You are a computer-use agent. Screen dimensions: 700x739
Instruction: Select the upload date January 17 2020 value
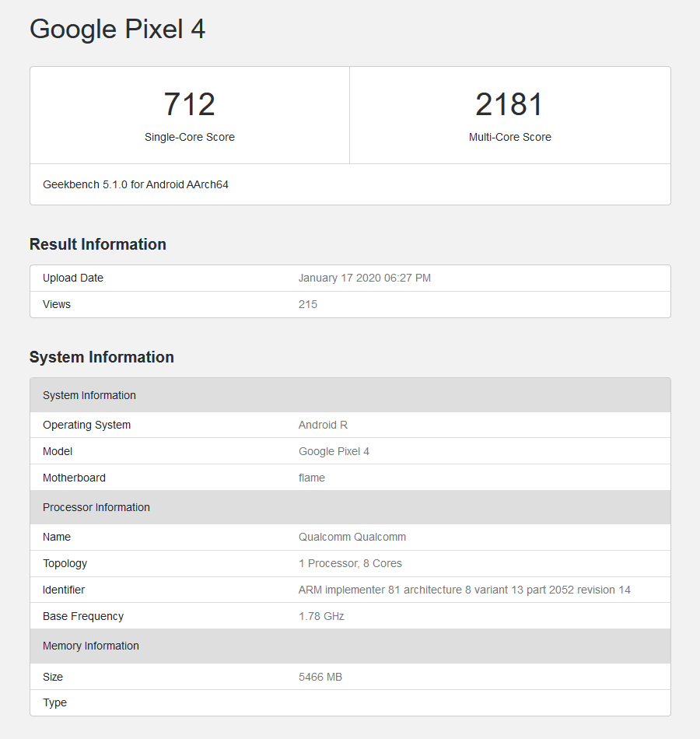click(364, 278)
